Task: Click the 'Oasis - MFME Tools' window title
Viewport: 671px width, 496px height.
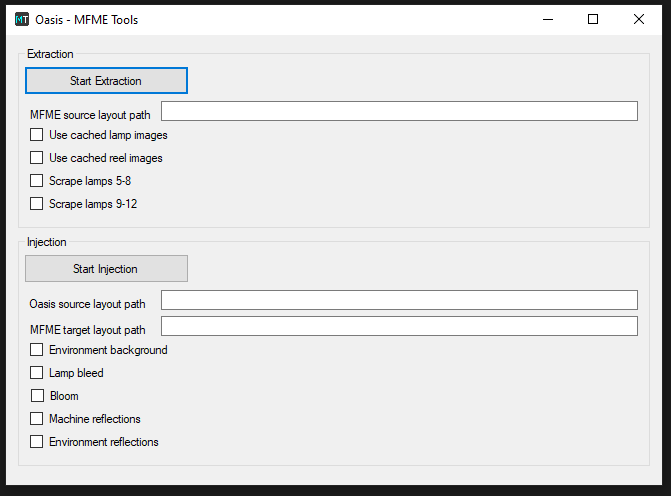Action: 86,20
